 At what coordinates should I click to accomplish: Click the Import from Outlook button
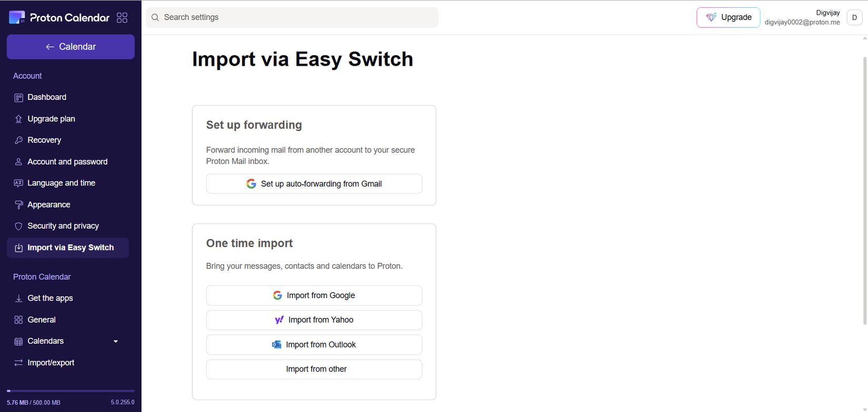click(314, 345)
